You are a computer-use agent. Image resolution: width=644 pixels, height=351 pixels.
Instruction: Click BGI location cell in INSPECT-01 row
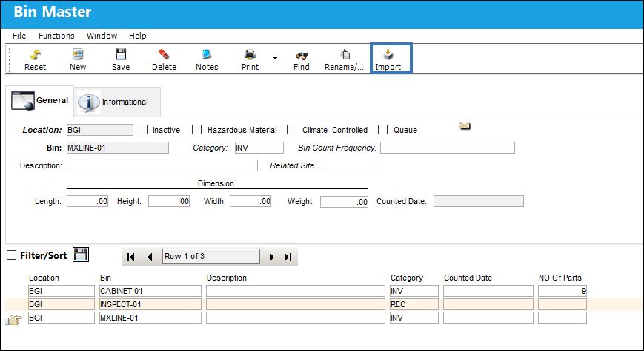(x=62, y=304)
